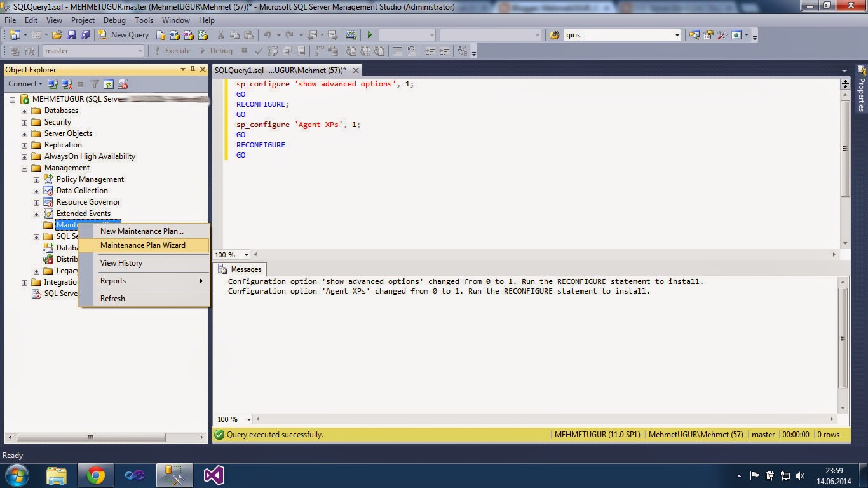Expand the AlwaysOn High Availability node
This screenshot has width=868, height=488.
(25, 157)
